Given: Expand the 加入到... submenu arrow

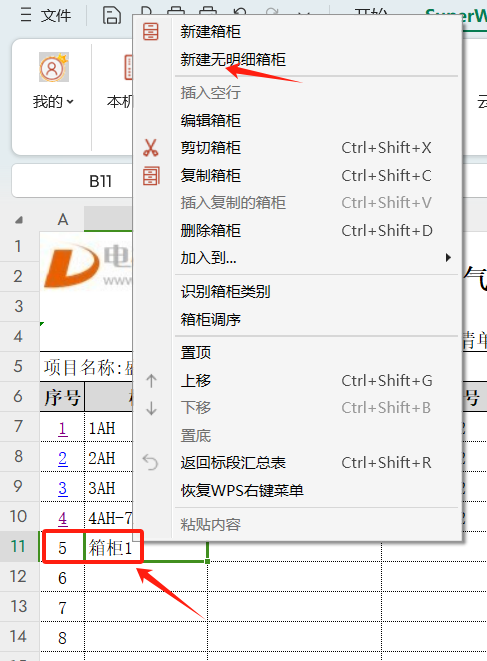Looking at the screenshot, I should (448, 258).
